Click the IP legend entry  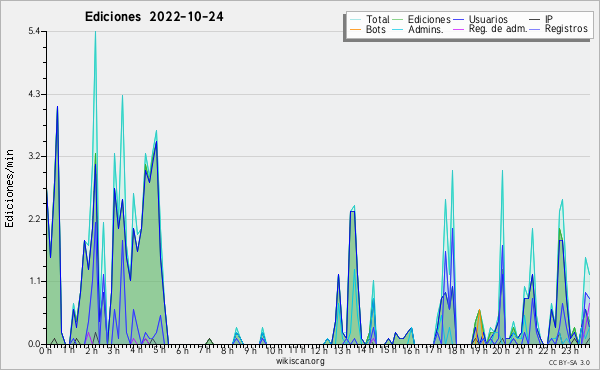[x=541, y=19]
